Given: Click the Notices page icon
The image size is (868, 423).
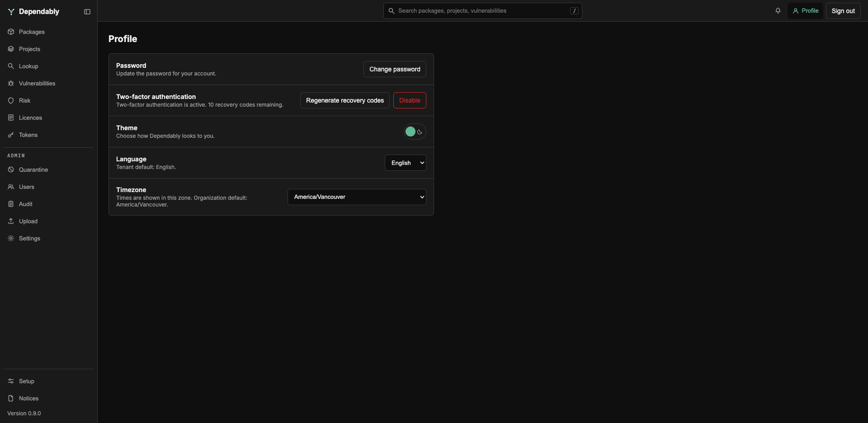Looking at the screenshot, I should pyautogui.click(x=11, y=398).
